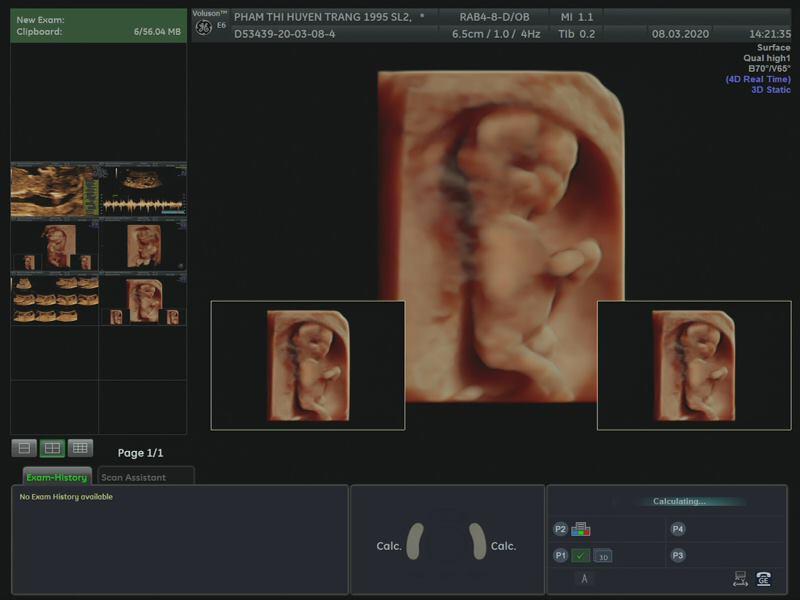The width and height of the screenshot is (800, 600).
Task: Select the right small 3D fetus preview
Action: click(693, 365)
